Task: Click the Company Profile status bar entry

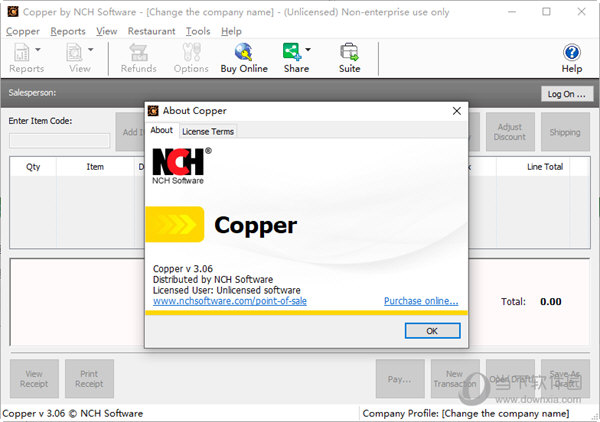Action: click(x=466, y=414)
